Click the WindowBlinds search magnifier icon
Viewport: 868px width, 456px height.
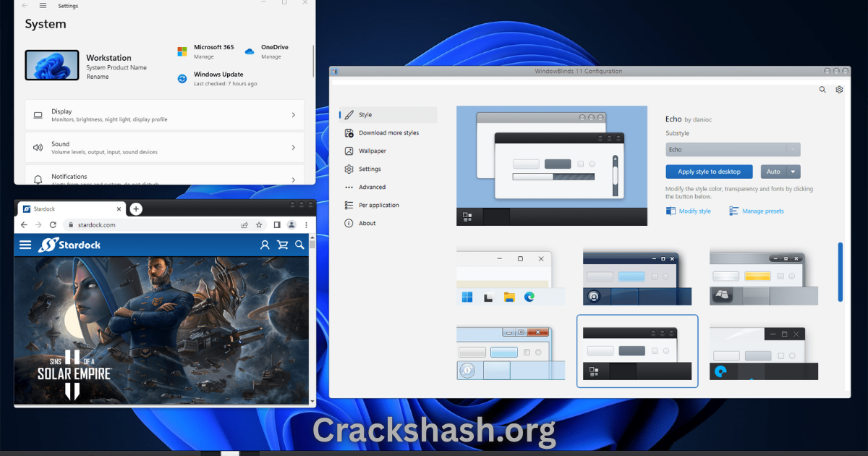(822, 90)
